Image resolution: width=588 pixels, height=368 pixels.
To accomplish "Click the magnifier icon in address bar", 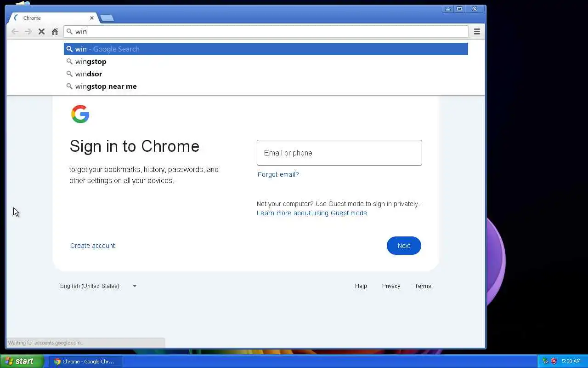I will 70,31.
